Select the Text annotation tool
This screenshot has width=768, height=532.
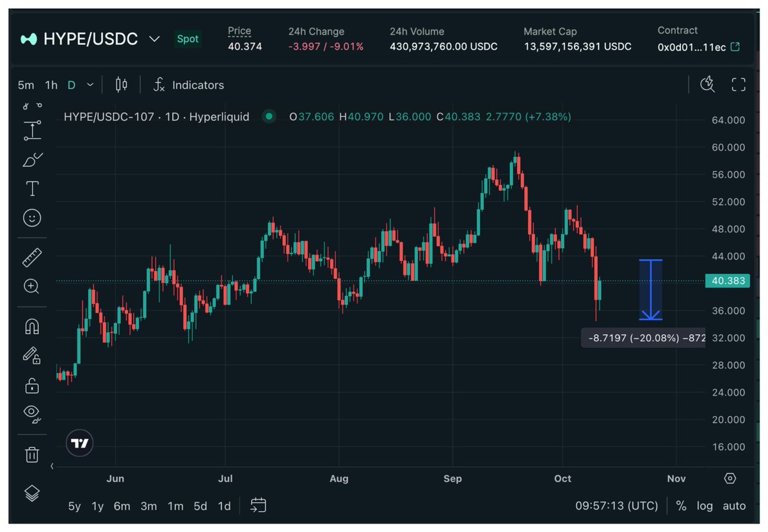tap(32, 189)
